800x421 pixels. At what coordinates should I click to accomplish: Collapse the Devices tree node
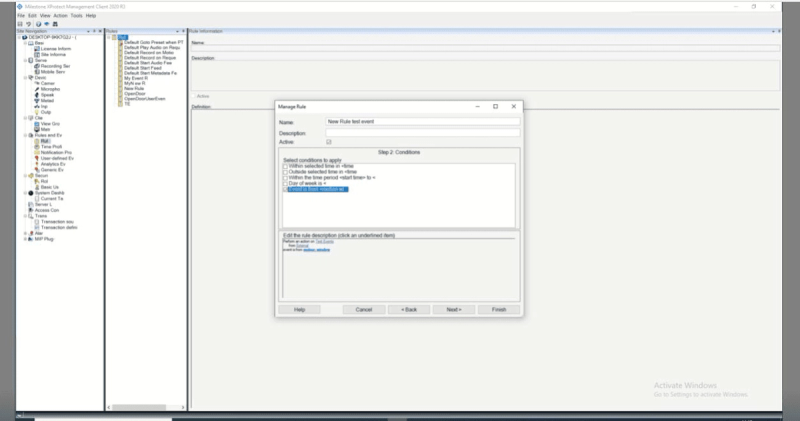coord(25,78)
